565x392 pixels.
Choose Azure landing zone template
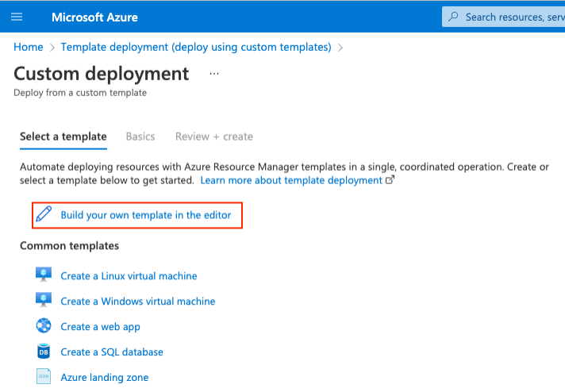pos(105,377)
